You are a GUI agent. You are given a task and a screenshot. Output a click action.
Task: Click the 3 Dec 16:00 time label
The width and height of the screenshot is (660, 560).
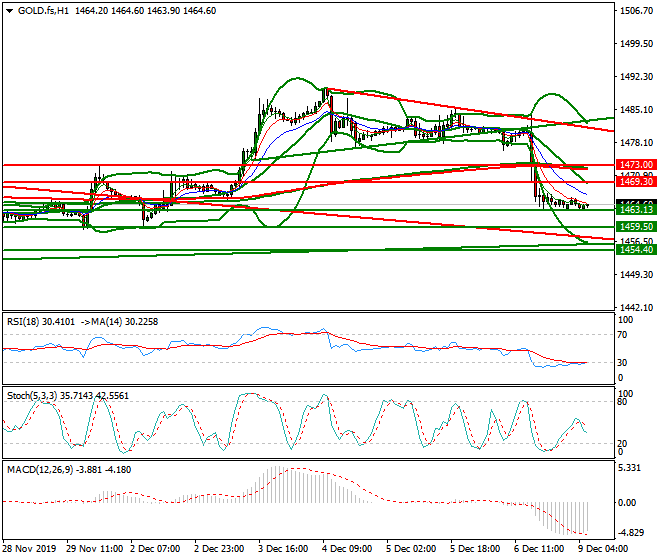(x=283, y=549)
